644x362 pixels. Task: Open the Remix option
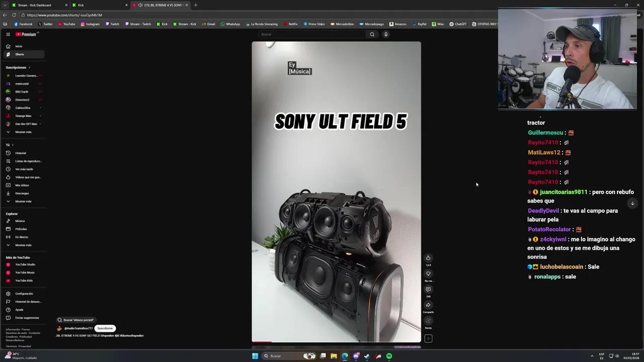coord(428,321)
